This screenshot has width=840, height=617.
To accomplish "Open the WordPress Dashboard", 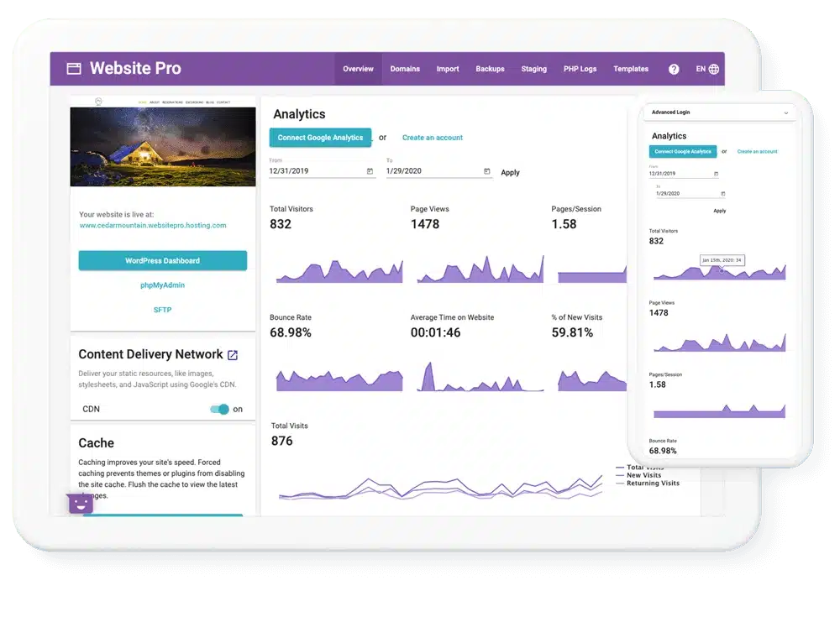I will (162, 261).
